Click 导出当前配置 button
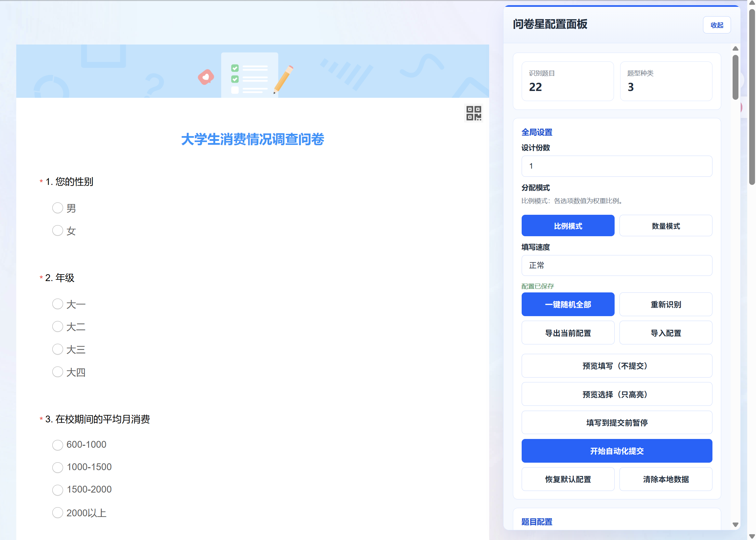 (567, 332)
